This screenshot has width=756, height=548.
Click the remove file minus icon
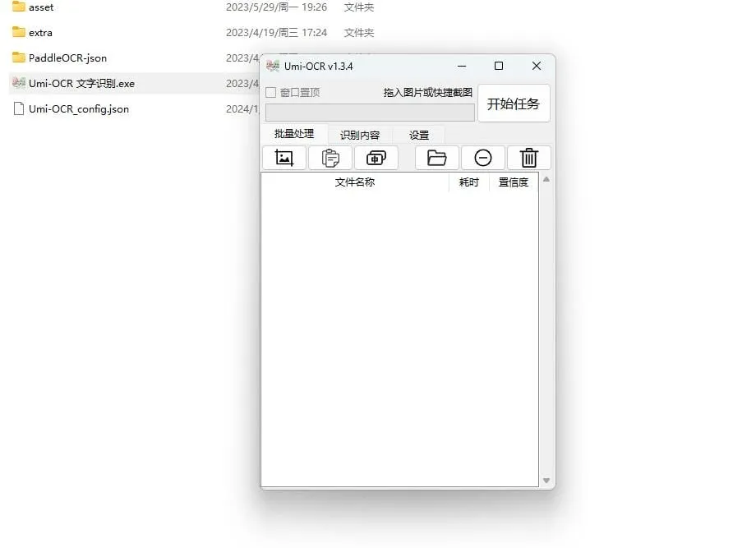point(483,158)
